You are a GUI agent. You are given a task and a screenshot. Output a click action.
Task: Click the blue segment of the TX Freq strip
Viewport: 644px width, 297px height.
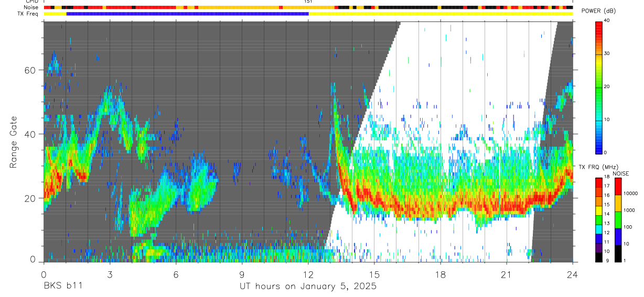187,14
